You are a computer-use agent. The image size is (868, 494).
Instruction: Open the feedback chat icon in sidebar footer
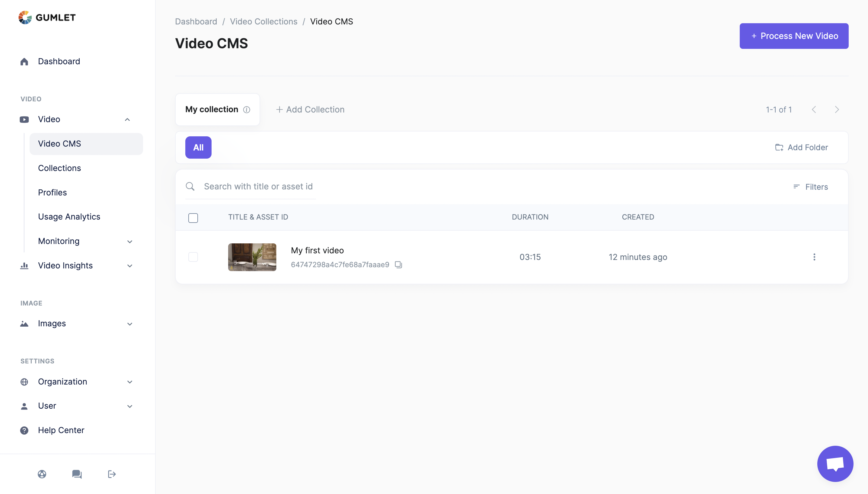(77, 474)
